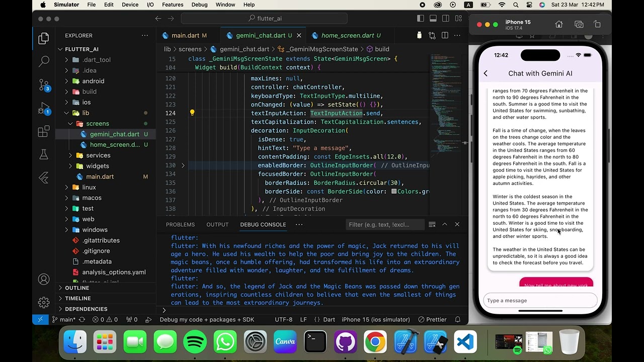Tap the Type a message field in simulator
The image size is (644, 362).
540,301
